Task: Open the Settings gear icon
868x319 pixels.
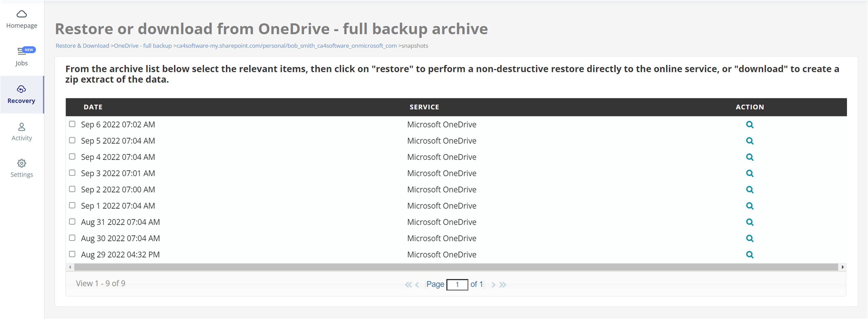Action: pyautogui.click(x=21, y=163)
